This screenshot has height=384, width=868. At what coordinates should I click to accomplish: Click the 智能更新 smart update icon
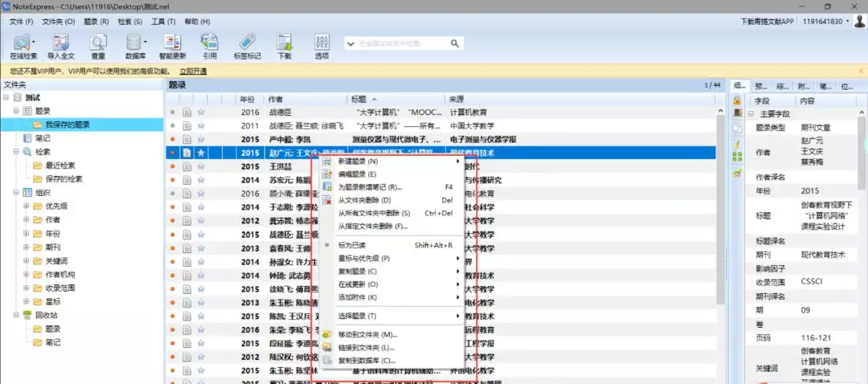coord(172,45)
